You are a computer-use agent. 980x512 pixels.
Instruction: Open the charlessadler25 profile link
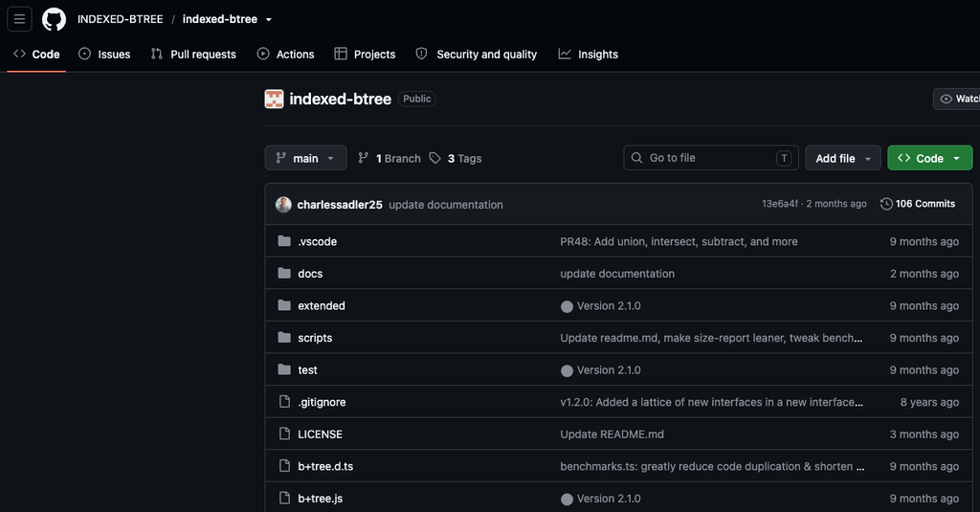coord(340,205)
